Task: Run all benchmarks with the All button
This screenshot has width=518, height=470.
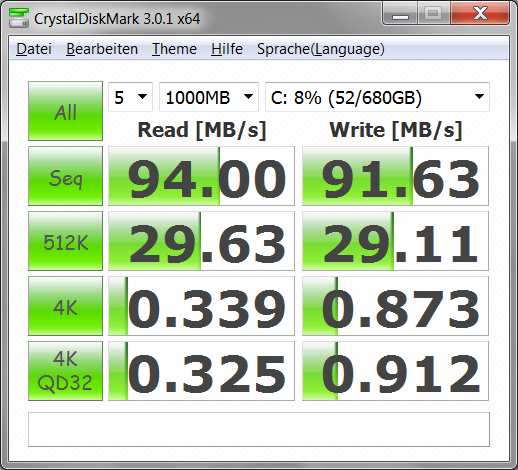Action: pos(65,111)
